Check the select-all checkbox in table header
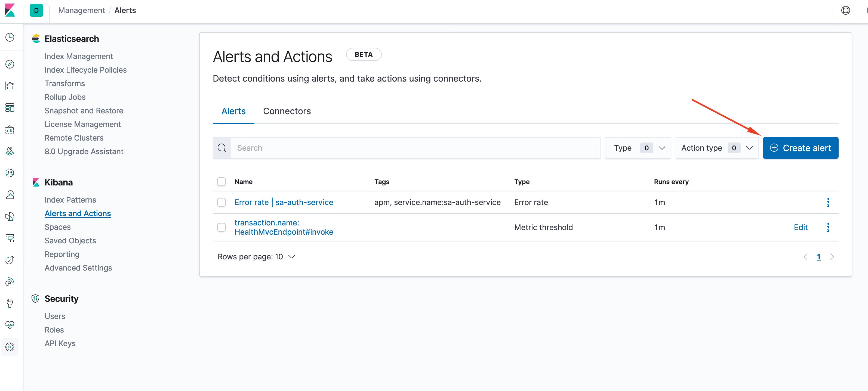868x391 pixels. (221, 182)
